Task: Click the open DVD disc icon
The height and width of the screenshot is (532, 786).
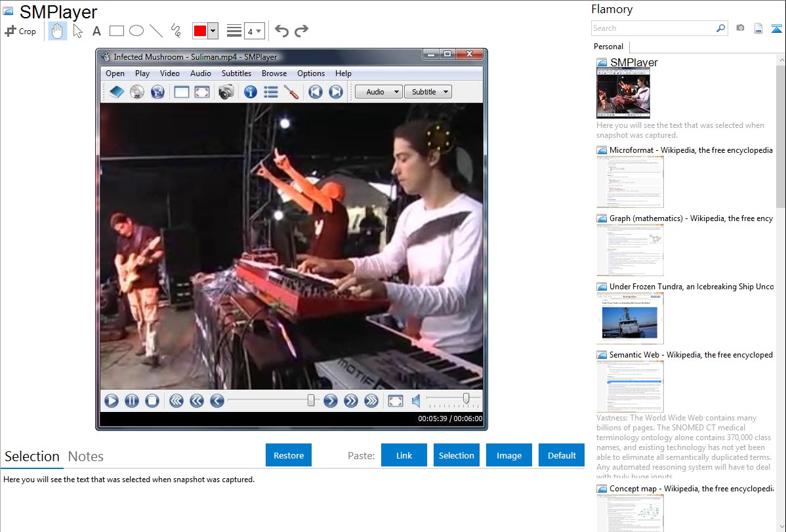Action: coord(137,92)
